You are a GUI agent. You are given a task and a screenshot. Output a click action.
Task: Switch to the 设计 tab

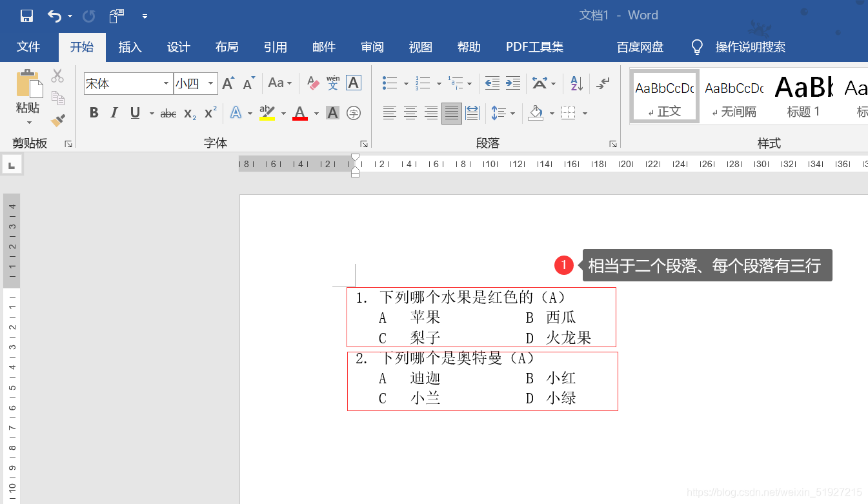pyautogui.click(x=178, y=47)
